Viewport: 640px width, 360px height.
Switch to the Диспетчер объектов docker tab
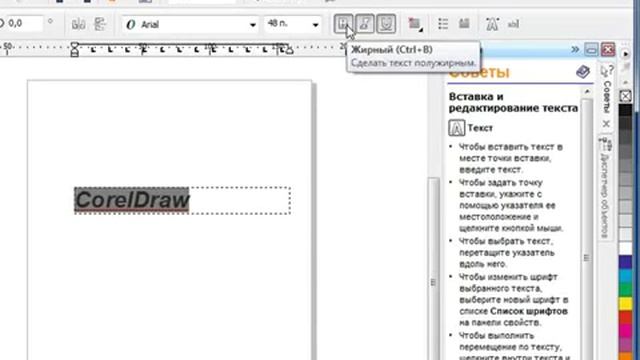click(605, 189)
